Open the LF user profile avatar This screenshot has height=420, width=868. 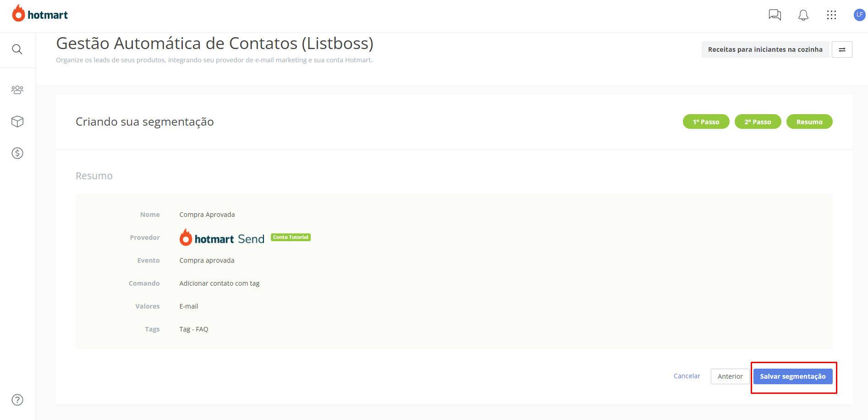pos(859,15)
